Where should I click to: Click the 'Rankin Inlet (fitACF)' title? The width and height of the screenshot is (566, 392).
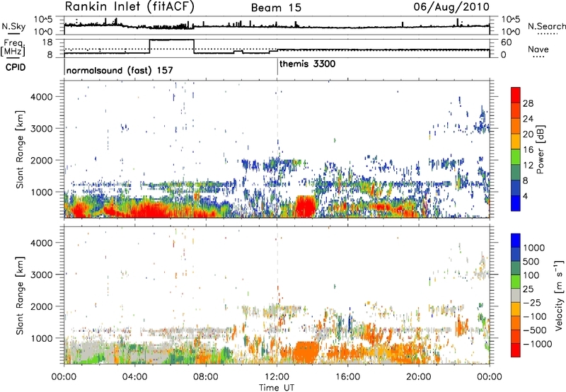129,6
